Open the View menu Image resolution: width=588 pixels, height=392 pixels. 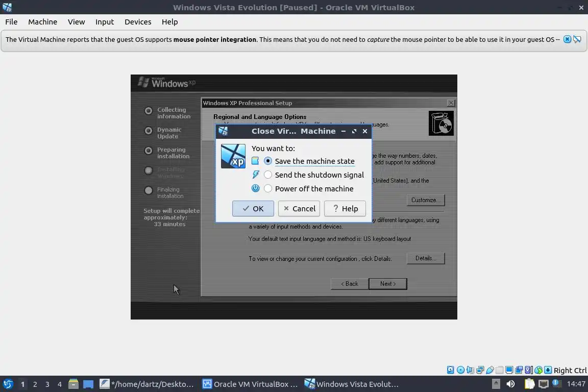76,22
